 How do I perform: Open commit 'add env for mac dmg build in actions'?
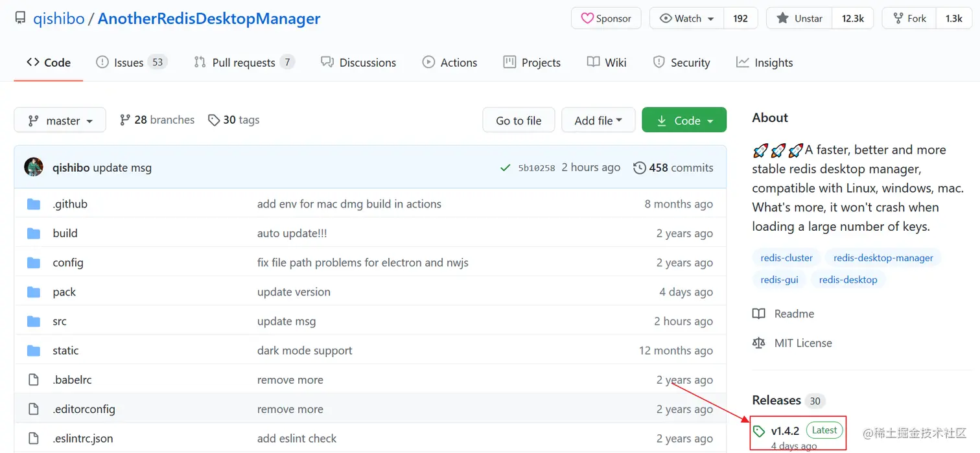pos(349,204)
